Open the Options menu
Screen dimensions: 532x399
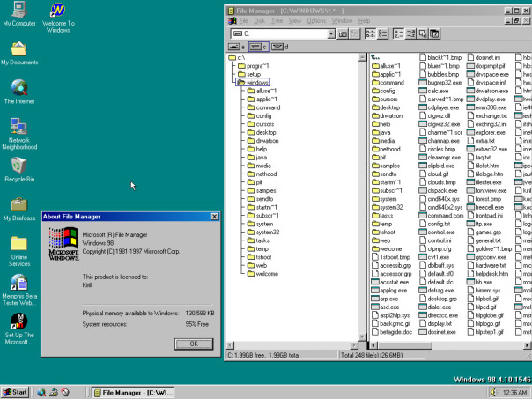[x=316, y=19]
